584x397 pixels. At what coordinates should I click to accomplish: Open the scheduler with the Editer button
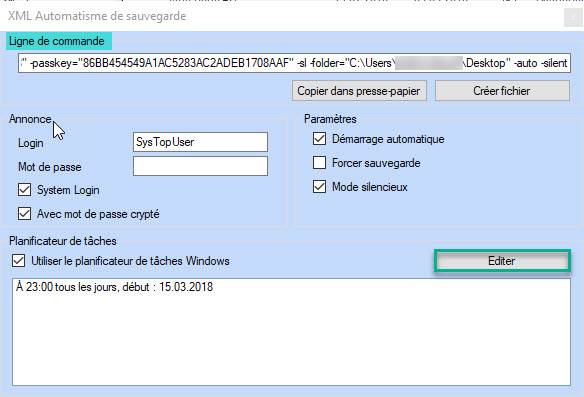(502, 261)
